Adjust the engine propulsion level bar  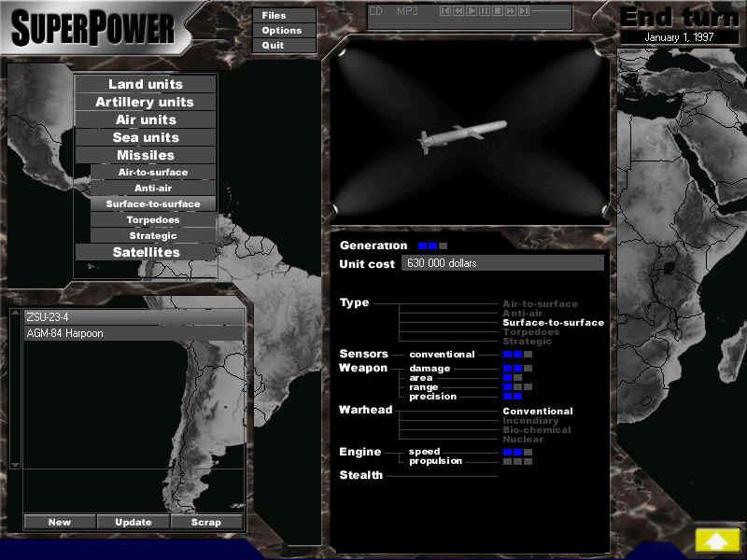[x=517, y=461]
